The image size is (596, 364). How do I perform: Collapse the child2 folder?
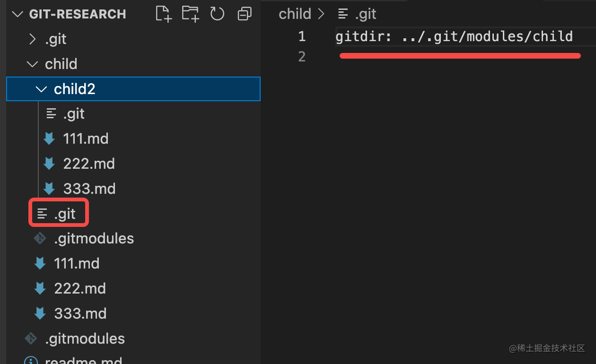(41, 88)
